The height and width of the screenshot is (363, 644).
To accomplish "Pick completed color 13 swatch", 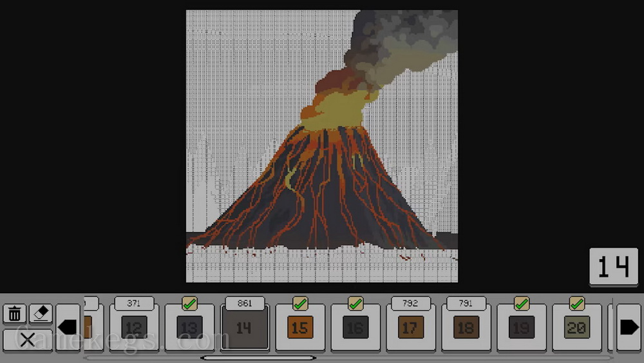I will 189,328.
